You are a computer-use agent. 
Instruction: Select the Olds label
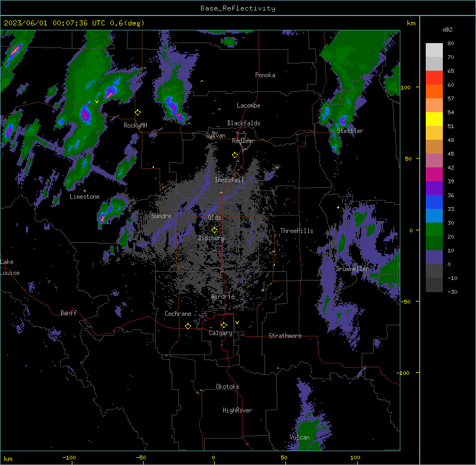pyautogui.click(x=214, y=218)
